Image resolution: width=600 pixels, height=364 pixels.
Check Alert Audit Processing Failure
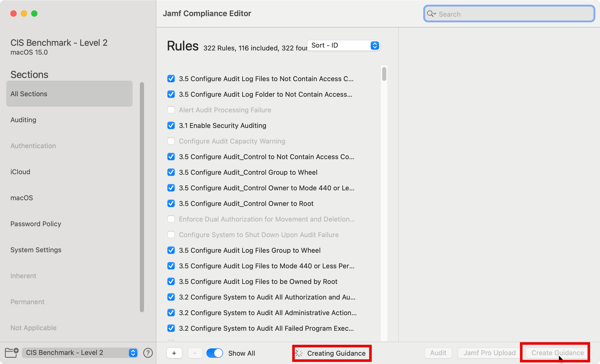click(171, 110)
